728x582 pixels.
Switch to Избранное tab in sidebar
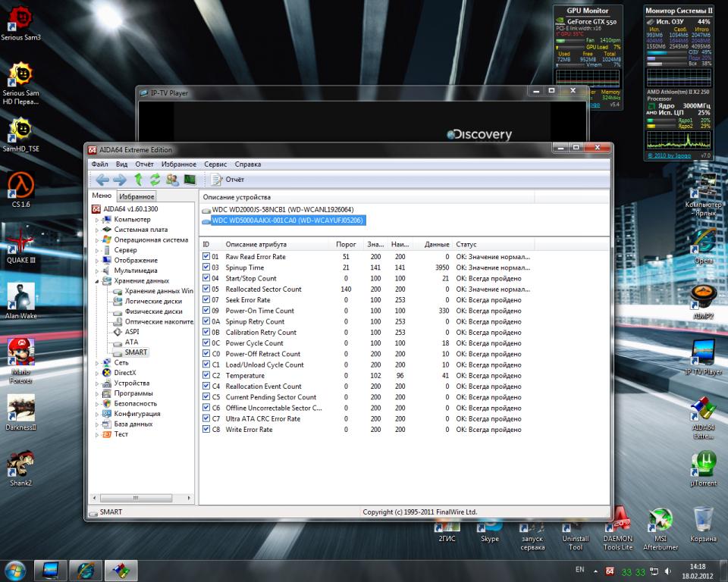coord(136,196)
